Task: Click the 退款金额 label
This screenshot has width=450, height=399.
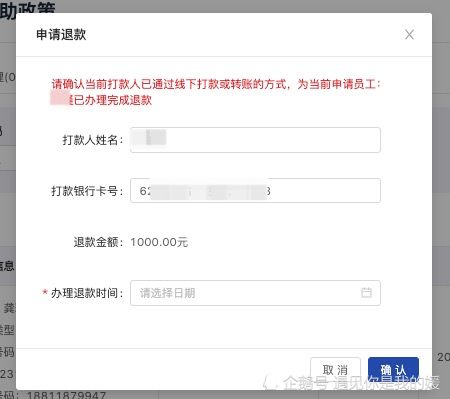Action: [x=99, y=242]
